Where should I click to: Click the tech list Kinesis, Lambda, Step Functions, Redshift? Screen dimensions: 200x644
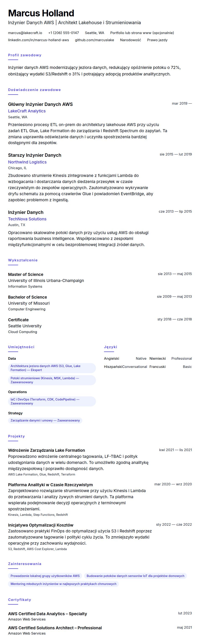[38, 515]
